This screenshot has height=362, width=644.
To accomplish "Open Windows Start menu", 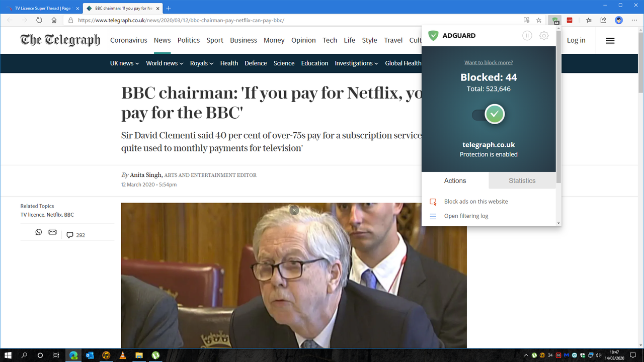I will tap(8, 355).
